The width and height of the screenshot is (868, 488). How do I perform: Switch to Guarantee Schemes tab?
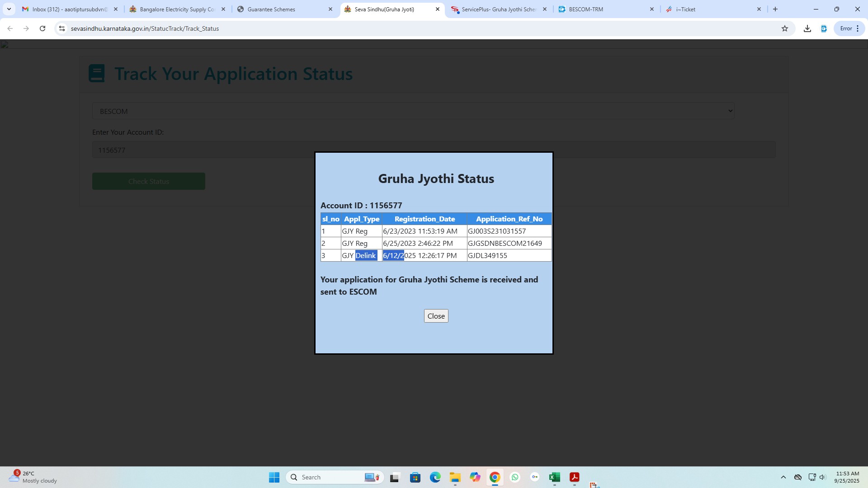[x=271, y=9]
